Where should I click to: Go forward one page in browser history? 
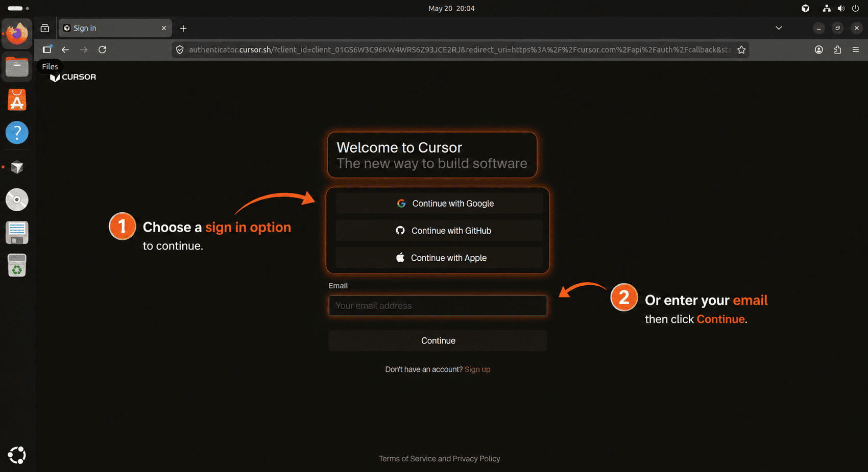tap(84, 49)
